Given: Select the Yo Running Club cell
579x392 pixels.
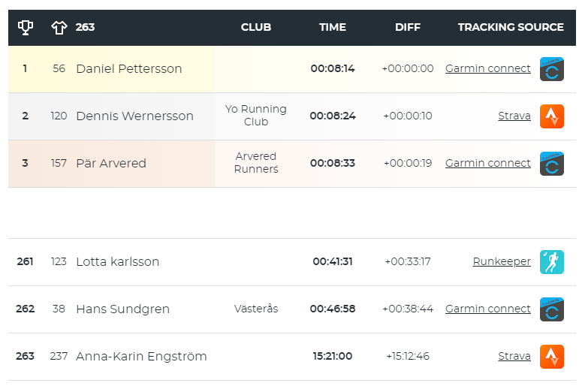Looking at the screenshot, I should (x=256, y=115).
